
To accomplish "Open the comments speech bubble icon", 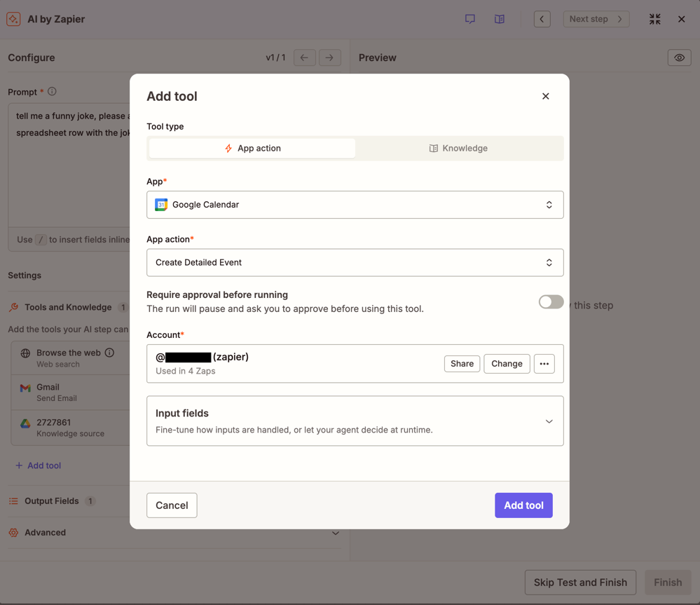I will tap(470, 19).
